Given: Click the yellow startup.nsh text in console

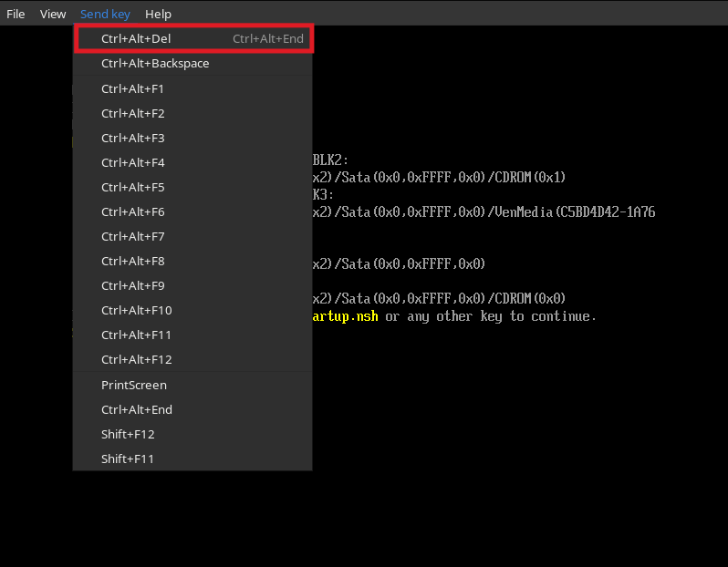Looking at the screenshot, I should click(x=345, y=316).
